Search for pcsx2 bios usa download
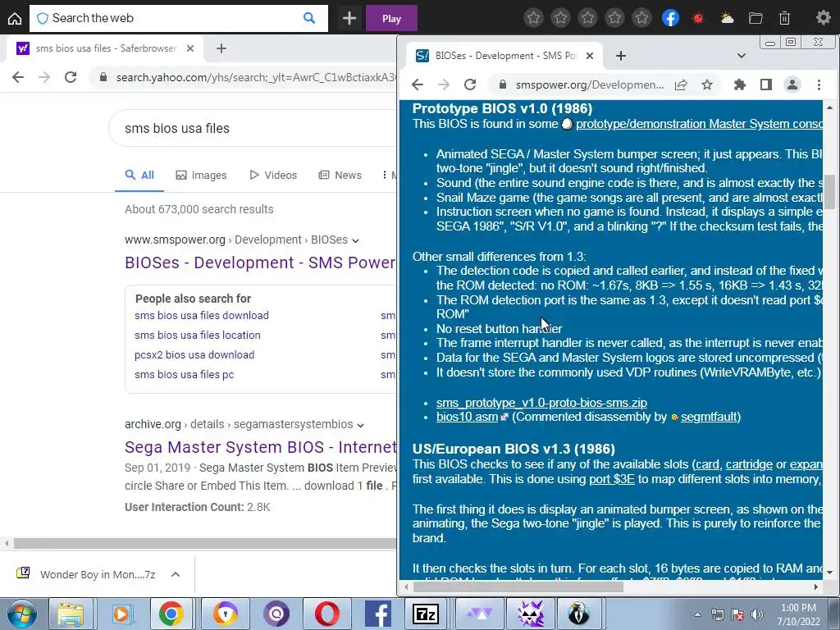840x630 pixels. coord(194,355)
